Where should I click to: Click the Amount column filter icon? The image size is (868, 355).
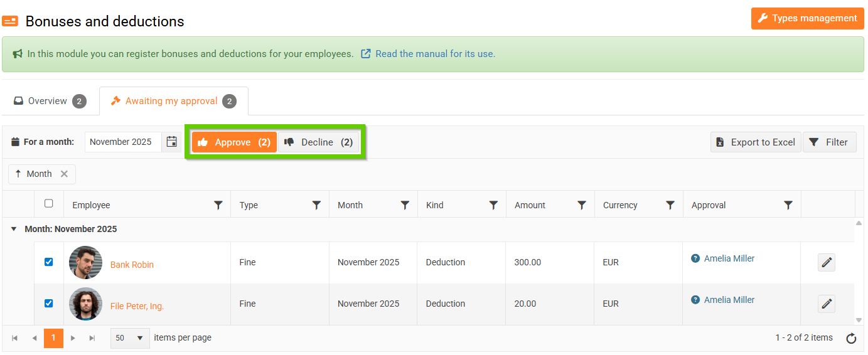tap(582, 205)
